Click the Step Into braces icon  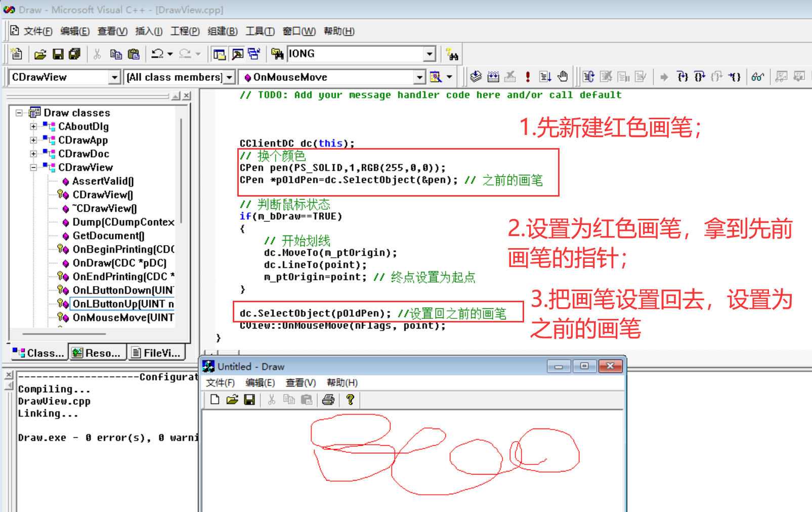(682, 77)
